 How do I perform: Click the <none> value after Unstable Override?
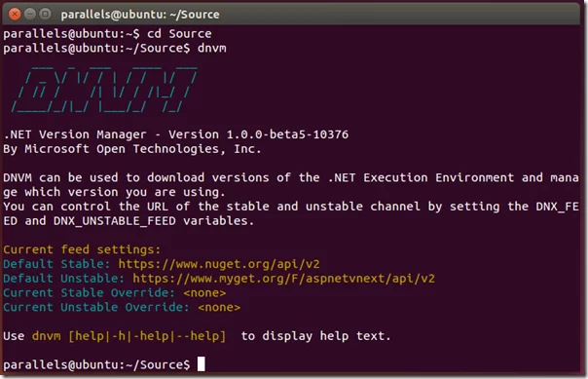tap(219, 308)
